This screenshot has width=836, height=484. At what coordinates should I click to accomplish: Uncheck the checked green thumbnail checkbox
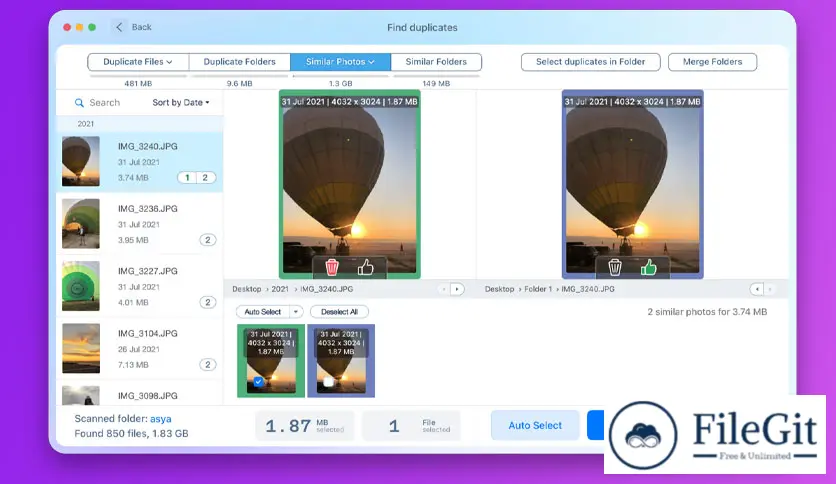(259, 382)
